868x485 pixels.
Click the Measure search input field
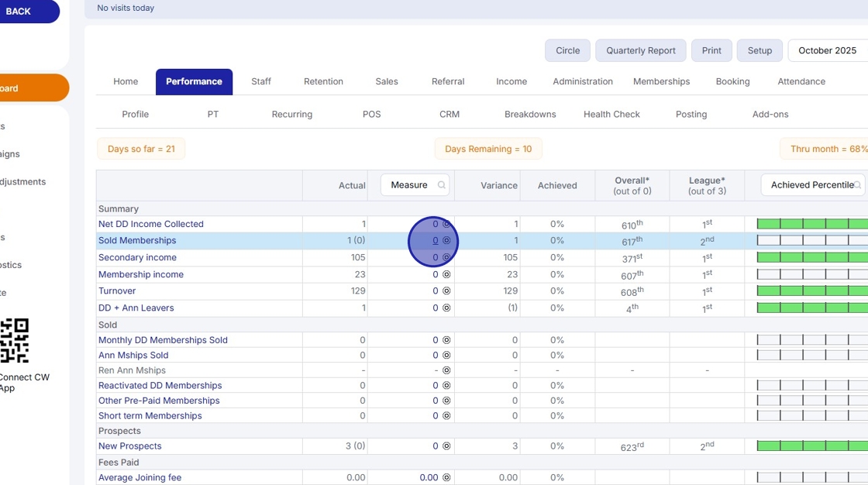pos(415,185)
